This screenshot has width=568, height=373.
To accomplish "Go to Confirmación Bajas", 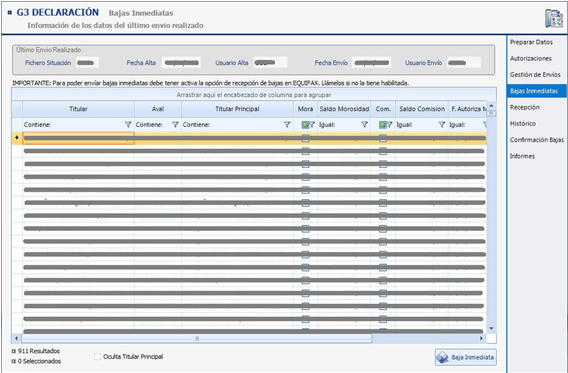I will (x=537, y=140).
